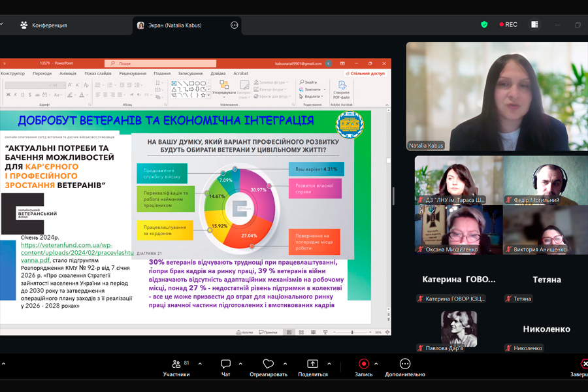The width and height of the screenshot is (588, 392).
Task: Click the Спільний доступ button
Action: (x=365, y=74)
